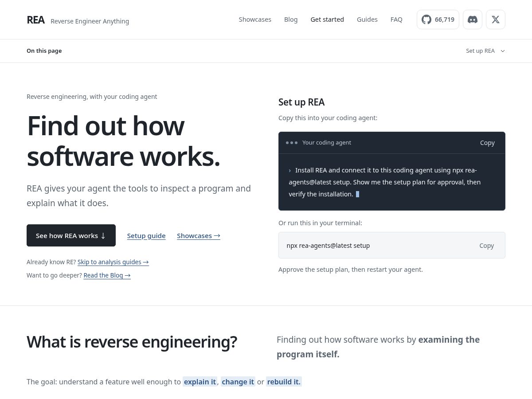Screen dimensions: 532x399
Task: Expand the 'Set up REA' page section dropdown
Action: [x=485, y=51]
